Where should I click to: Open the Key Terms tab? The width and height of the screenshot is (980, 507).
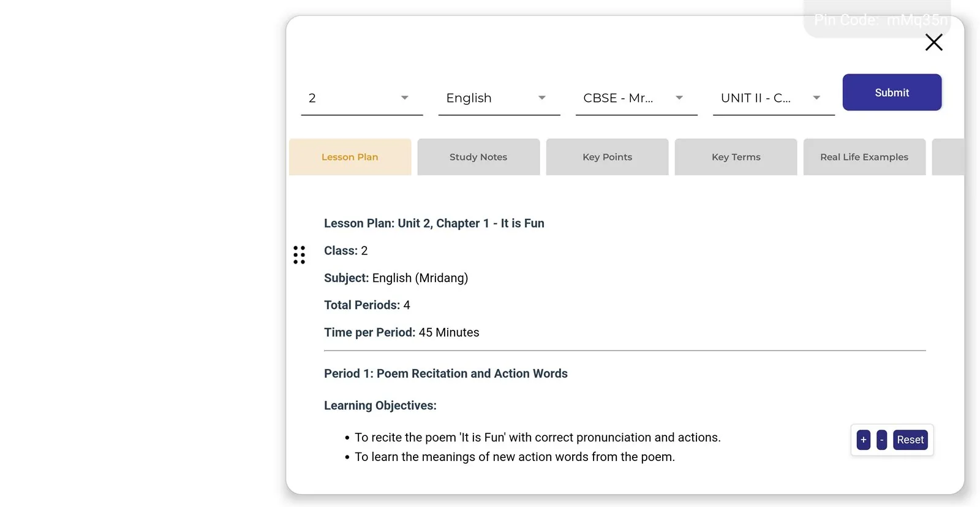(736, 157)
